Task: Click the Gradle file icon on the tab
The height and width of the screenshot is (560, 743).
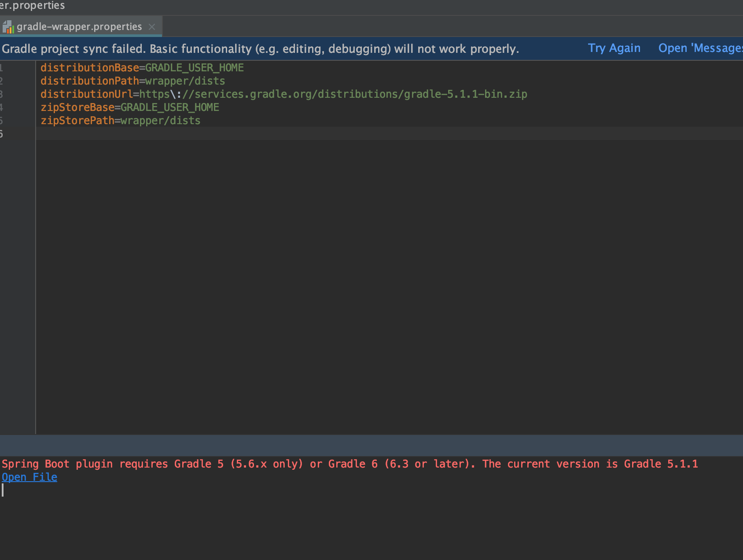Action: click(x=8, y=27)
